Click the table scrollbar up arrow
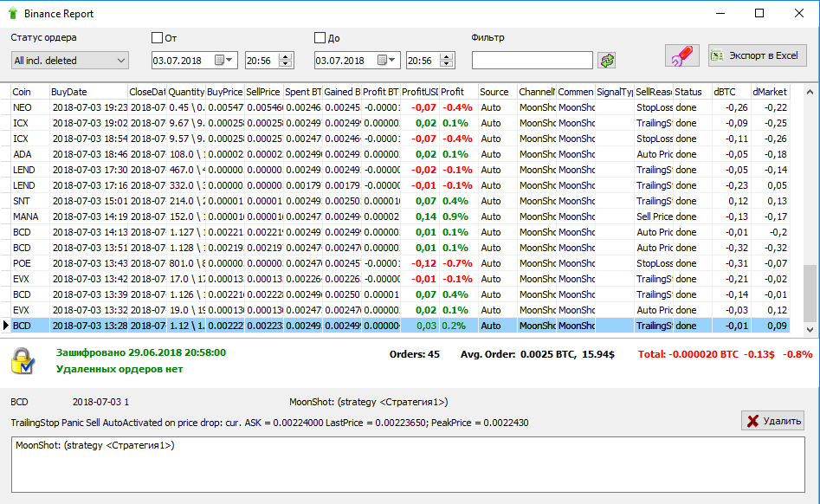 tap(810, 92)
